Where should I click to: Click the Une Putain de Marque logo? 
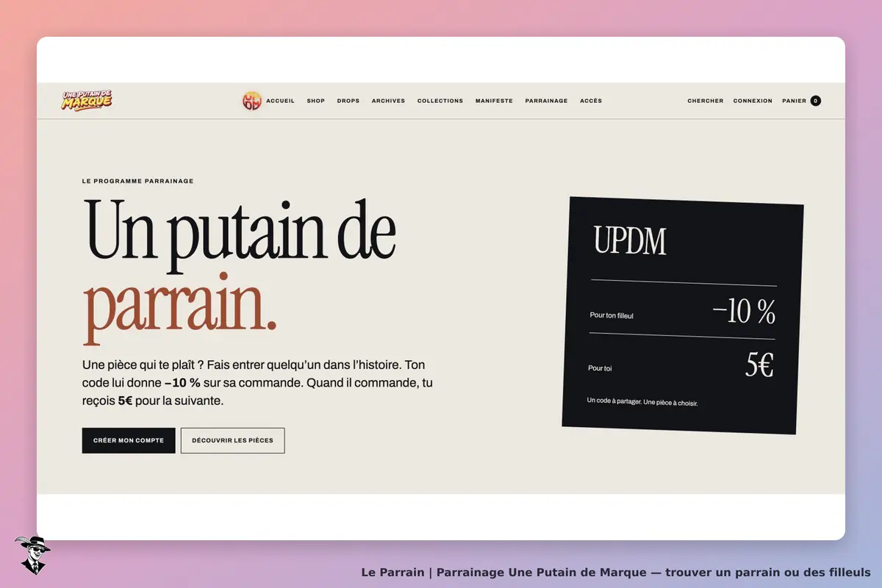pyautogui.click(x=87, y=101)
